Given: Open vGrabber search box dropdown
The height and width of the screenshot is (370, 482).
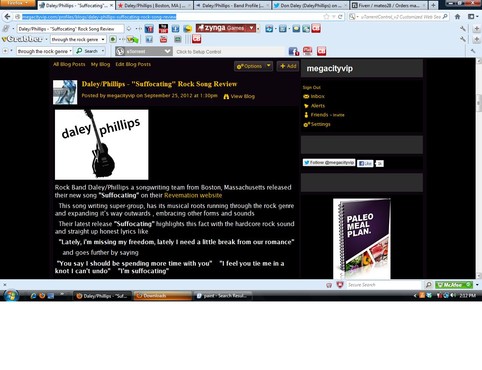Looking at the screenshot, I should tap(103, 40).
